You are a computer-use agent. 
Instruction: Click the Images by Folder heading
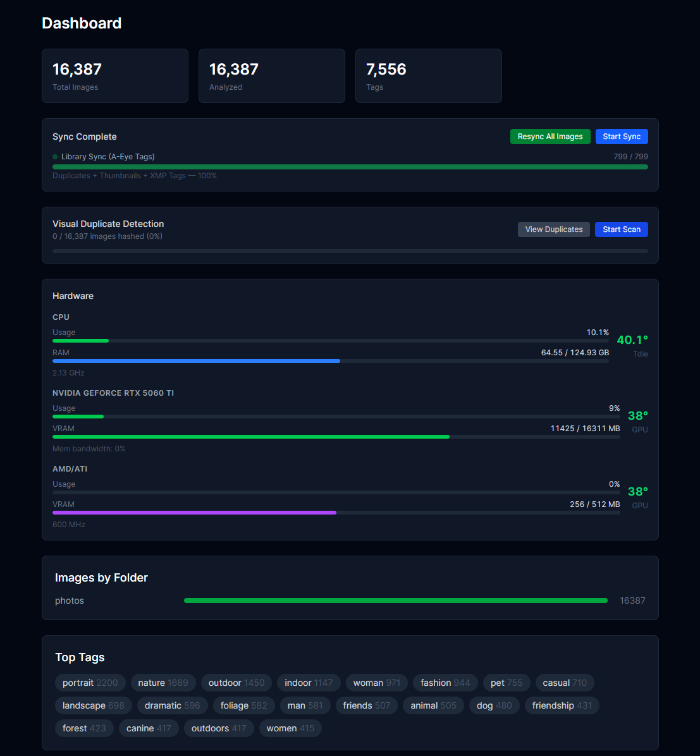point(101,578)
